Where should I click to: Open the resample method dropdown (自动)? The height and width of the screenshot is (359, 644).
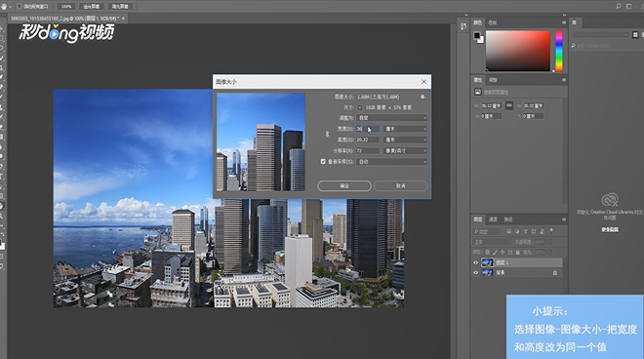coord(392,162)
